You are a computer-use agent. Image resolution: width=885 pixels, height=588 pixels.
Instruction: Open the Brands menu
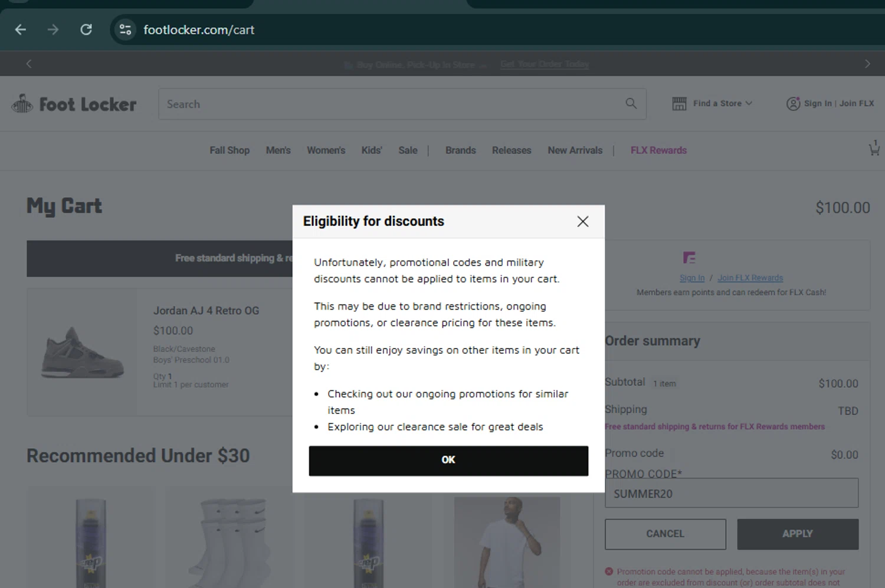pyautogui.click(x=461, y=150)
